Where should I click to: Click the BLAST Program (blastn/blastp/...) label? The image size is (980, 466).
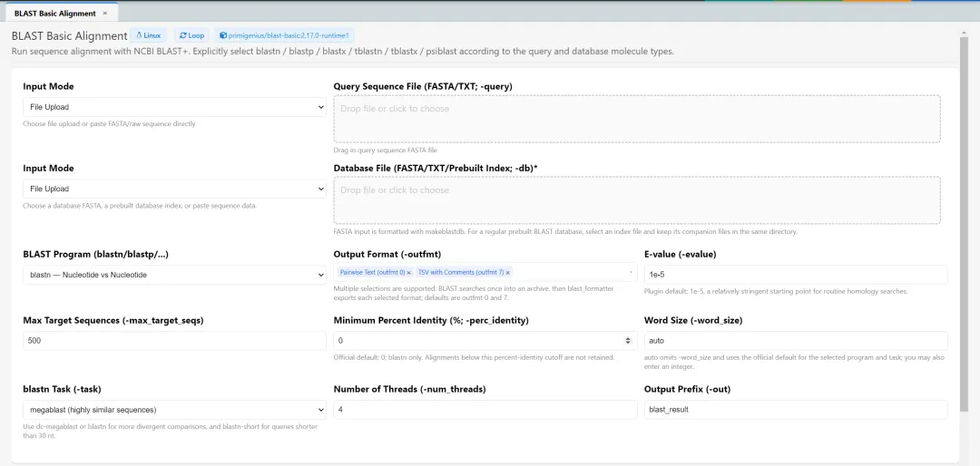(x=95, y=254)
